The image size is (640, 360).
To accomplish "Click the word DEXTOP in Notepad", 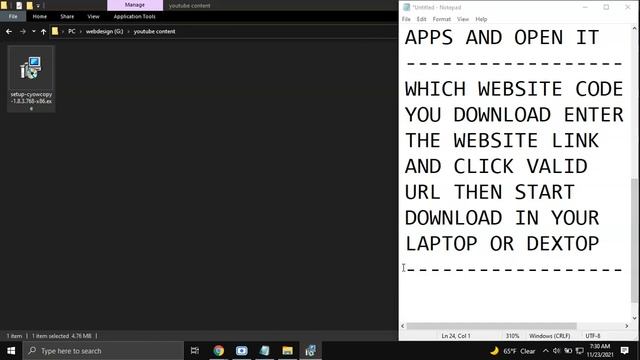I will pos(563,244).
